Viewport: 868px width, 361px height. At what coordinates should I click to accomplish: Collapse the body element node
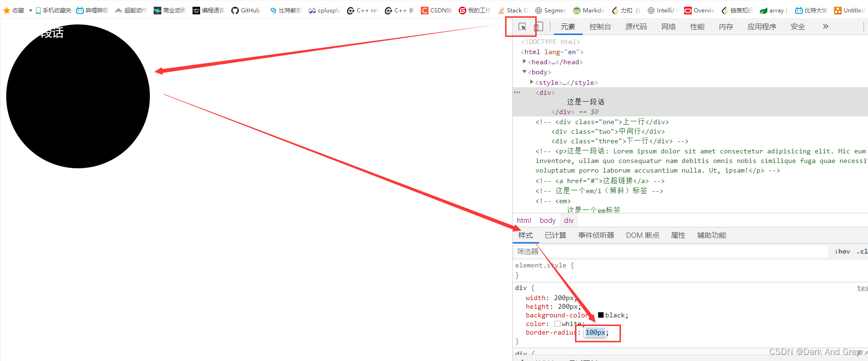click(525, 71)
